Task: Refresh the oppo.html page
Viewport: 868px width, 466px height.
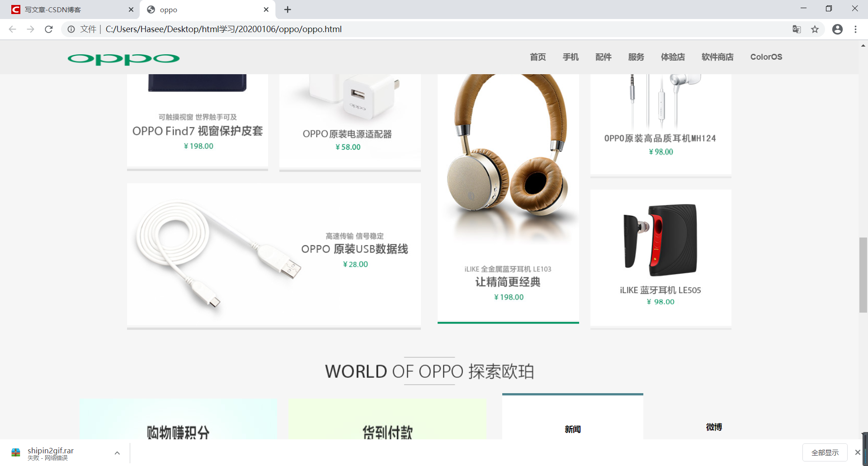Action: click(49, 29)
